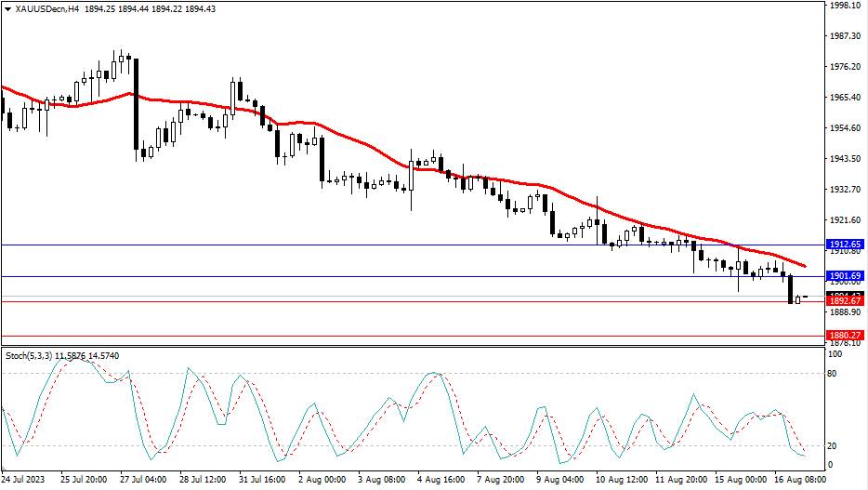Click the 1998.10 price scale value
Screen dimensions: 868x490
(845, 6)
